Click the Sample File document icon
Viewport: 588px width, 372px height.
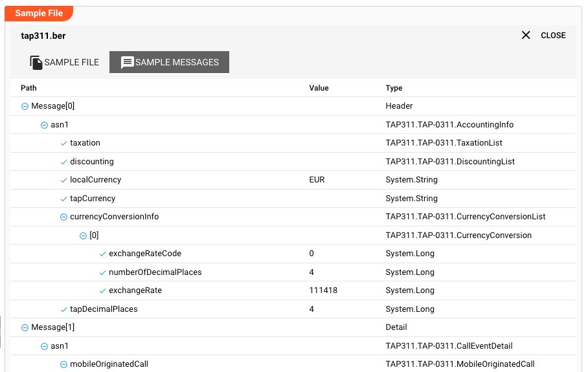click(x=36, y=62)
